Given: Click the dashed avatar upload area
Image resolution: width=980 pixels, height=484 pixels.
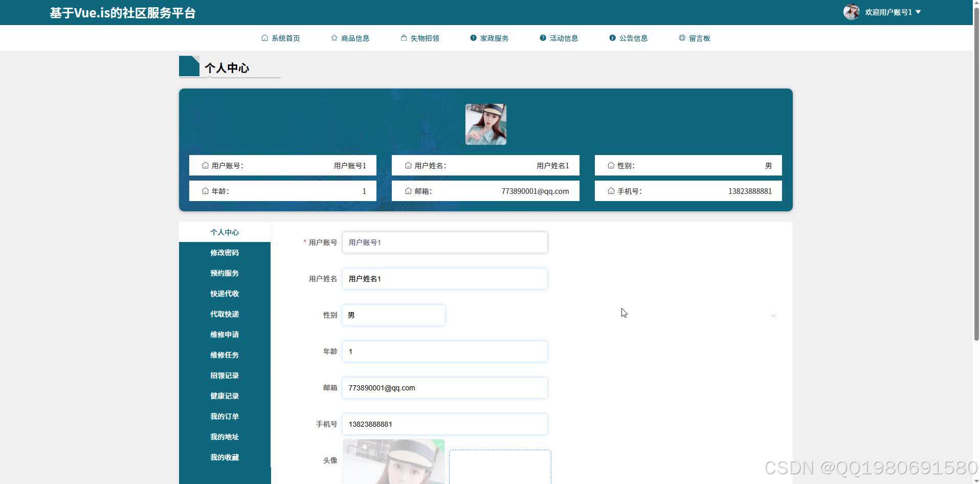Looking at the screenshot, I should click(x=499, y=467).
